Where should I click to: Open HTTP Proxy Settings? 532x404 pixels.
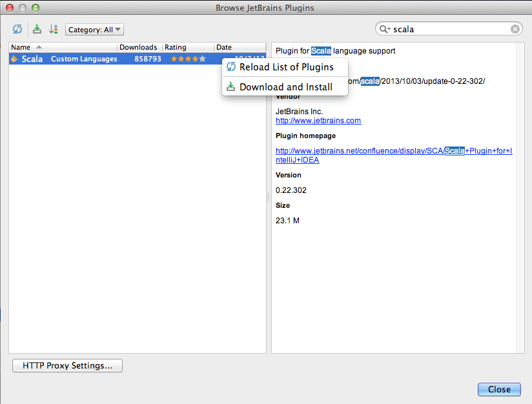click(66, 365)
